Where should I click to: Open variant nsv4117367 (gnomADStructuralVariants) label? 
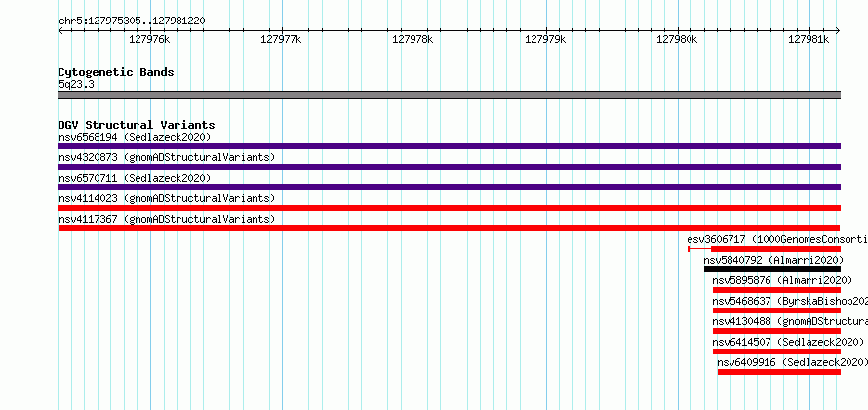[167, 219]
